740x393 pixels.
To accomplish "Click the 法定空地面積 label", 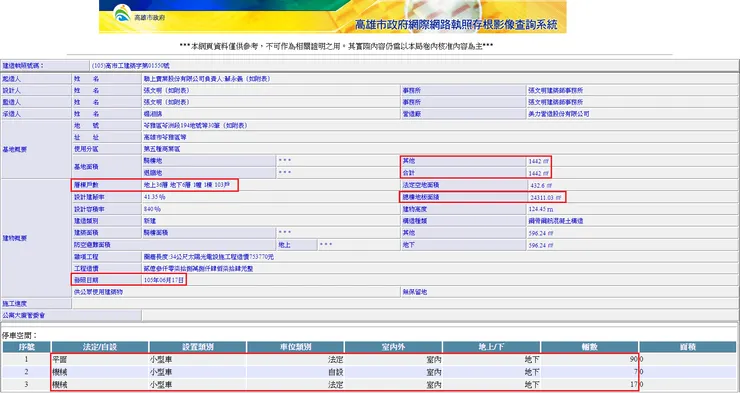I will coord(420,185).
